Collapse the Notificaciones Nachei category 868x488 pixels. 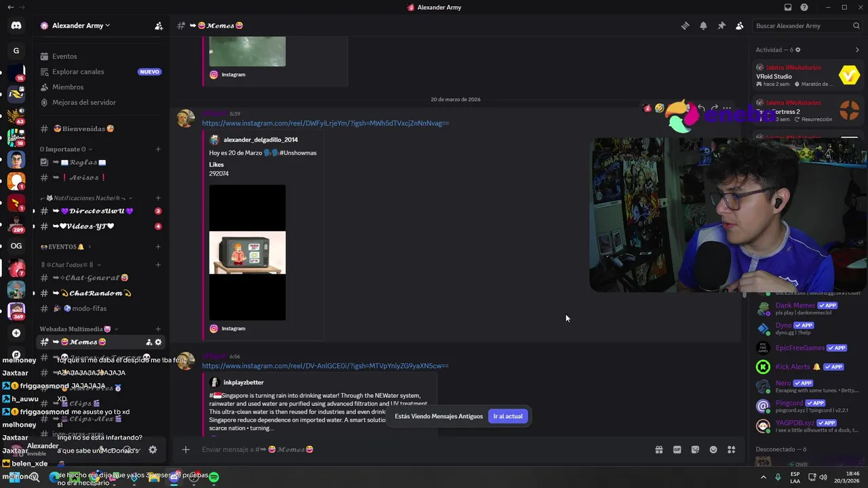coord(86,198)
